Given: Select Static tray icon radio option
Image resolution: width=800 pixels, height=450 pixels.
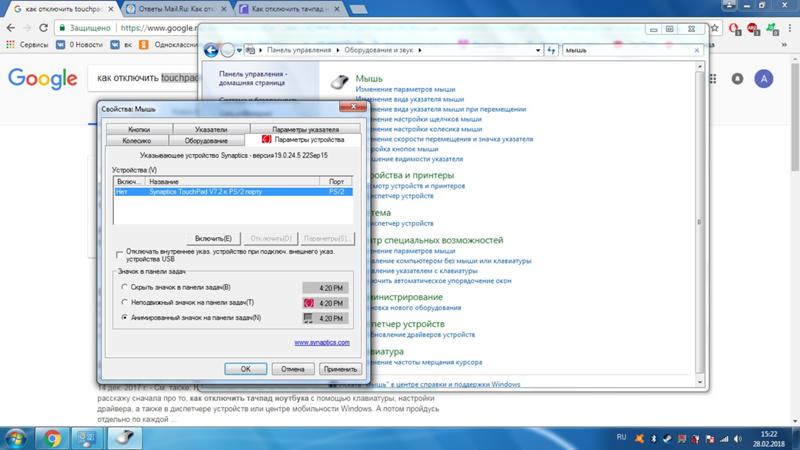Looking at the screenshot, I should (124, 302).
